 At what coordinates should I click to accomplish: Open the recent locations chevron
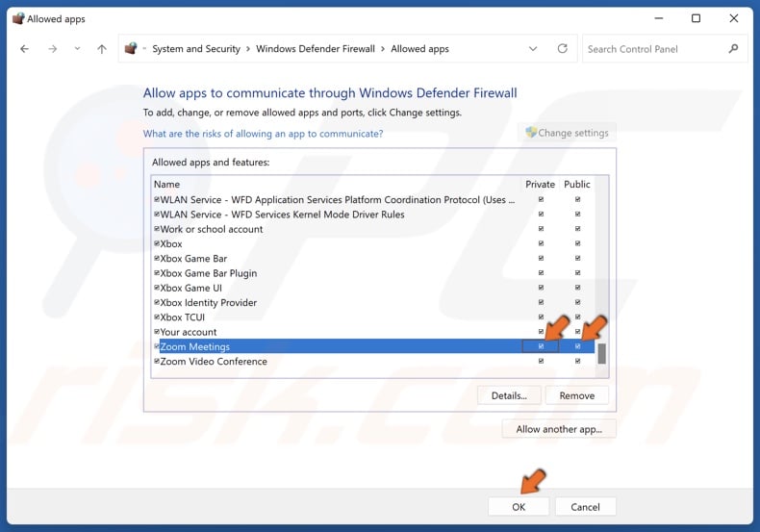point(77,49)
